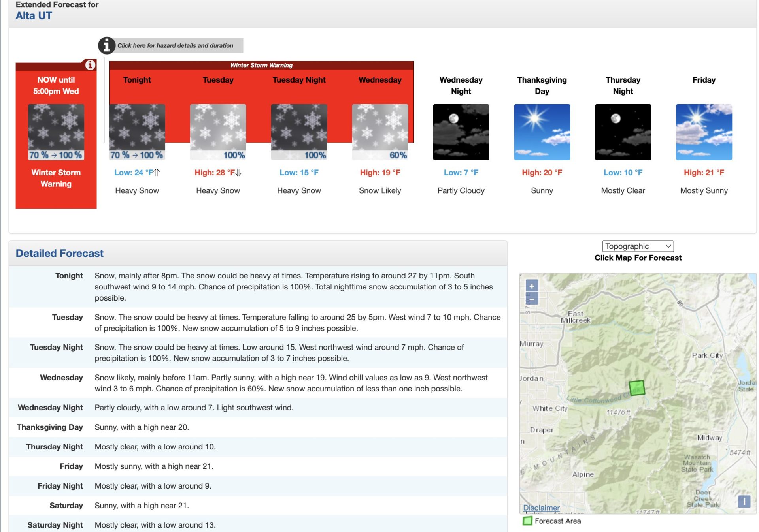
Task: Click the Tuesday row label in detailed forecast
Action: coord(67,317)
